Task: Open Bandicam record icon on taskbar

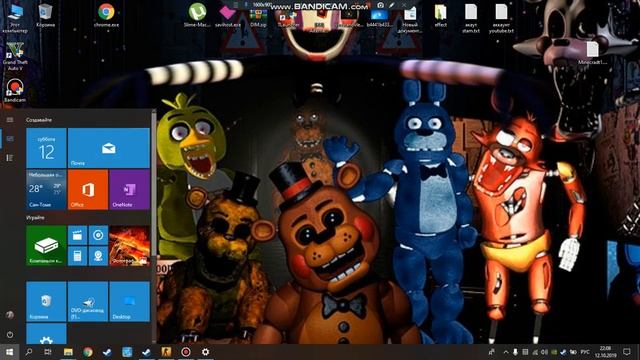Action: pyautogui.click(x=186, y=352)
